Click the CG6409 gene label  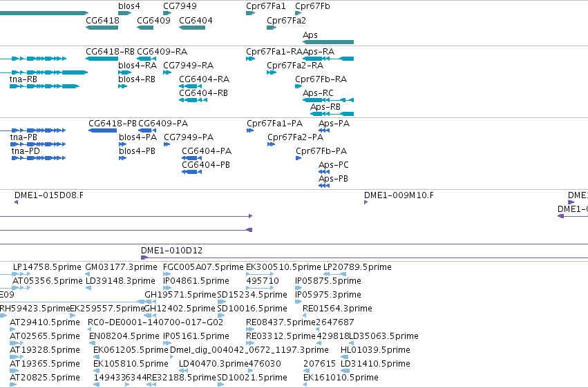coord(153,20)
